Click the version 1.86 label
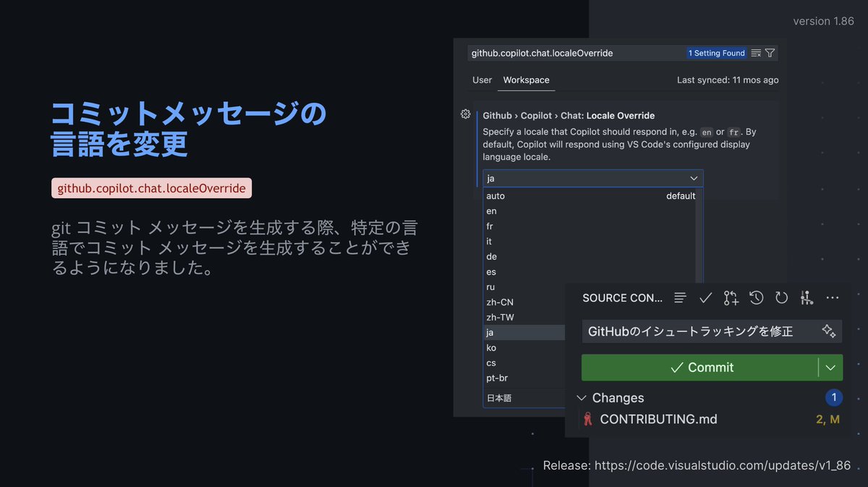The height and width of the screenshot is (487, 868). [x=823, y=21]
